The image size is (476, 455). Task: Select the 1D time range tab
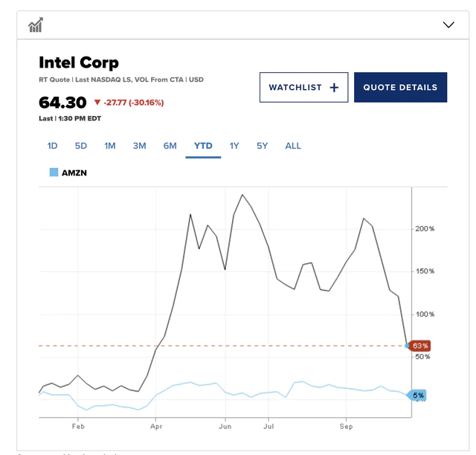tap(52, 146)
